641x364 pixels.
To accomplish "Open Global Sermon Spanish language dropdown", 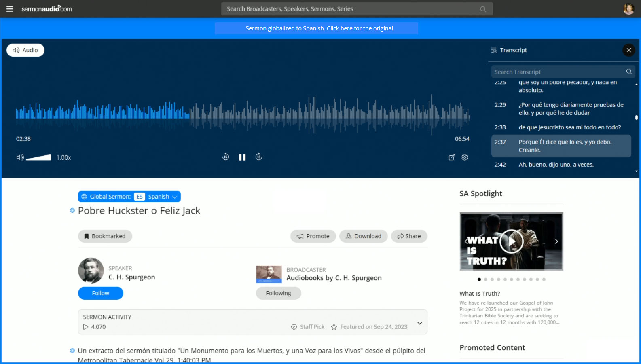I will coord(129,197).
